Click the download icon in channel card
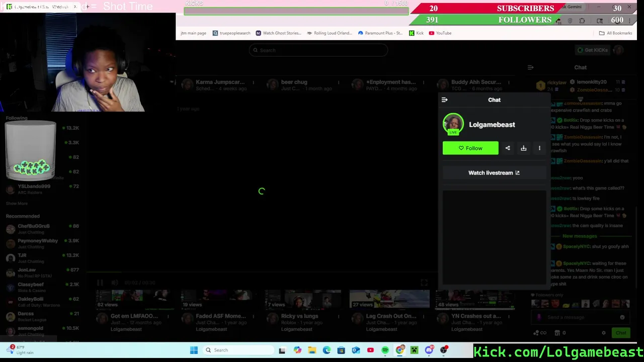Screen dimensions: 644x362 point(523,148)
